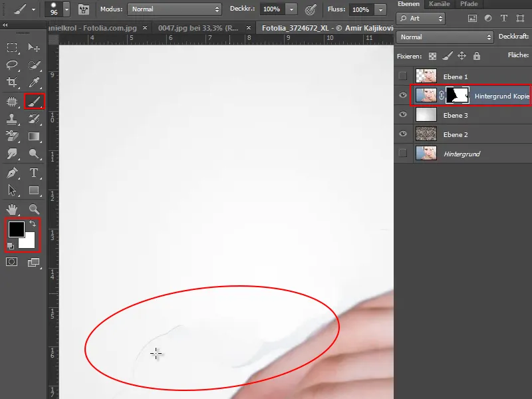This screenshot has width=532, height=399.
Task: Click the Deckkr. opacity value field
Action: [x=272, y=9]
